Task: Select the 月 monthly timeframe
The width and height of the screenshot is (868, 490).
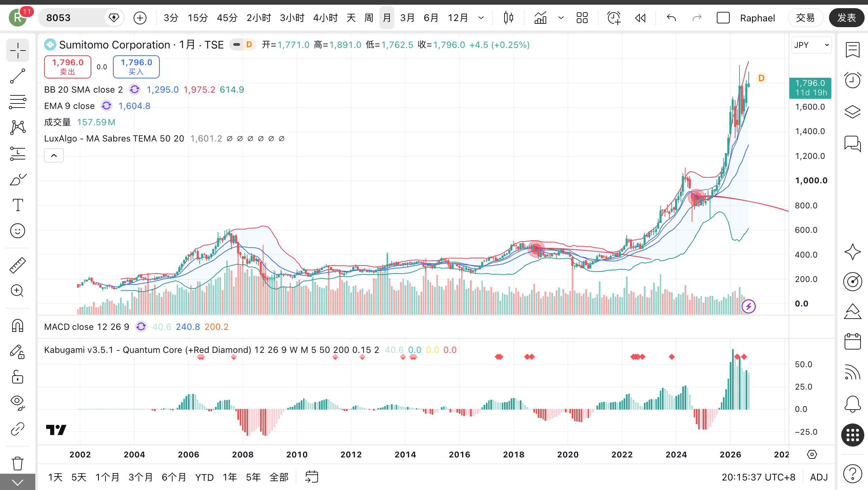Action: pos(387,18)
